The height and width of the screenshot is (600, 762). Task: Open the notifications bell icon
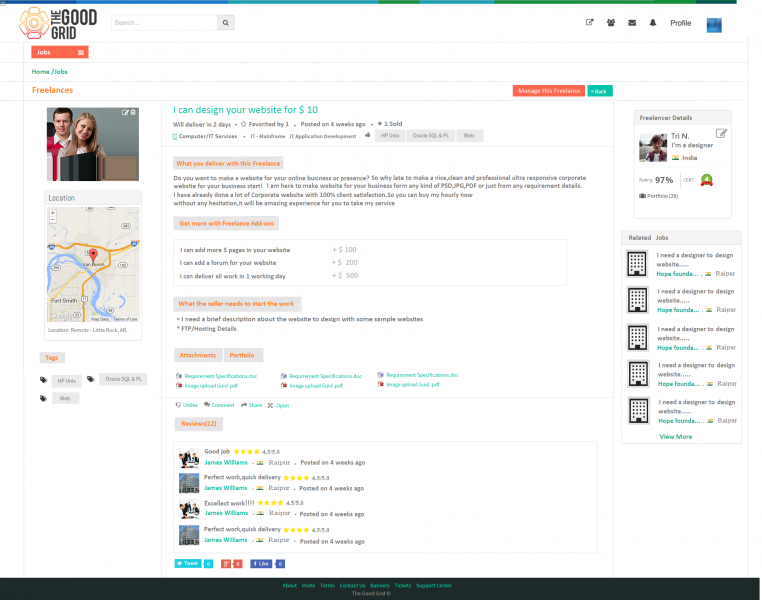click(653, 22)
